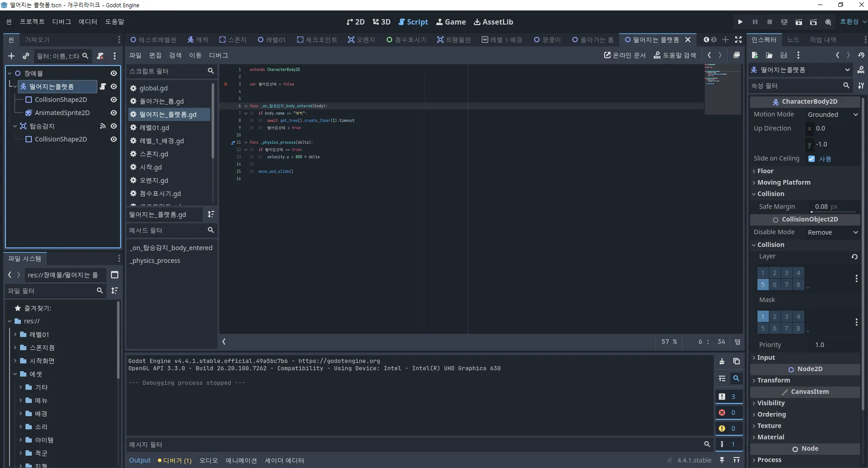Screen dimensions: 868x468
Task: Switch to the 2D workspace
Action: tap(355, 22)
